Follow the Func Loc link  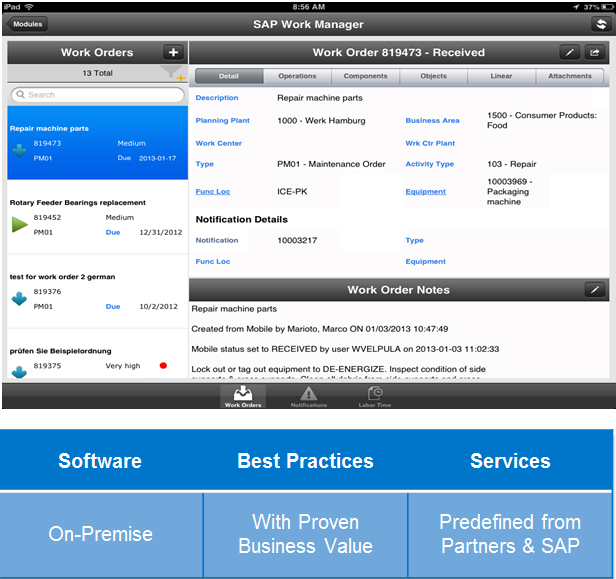(x=213, y=192)
